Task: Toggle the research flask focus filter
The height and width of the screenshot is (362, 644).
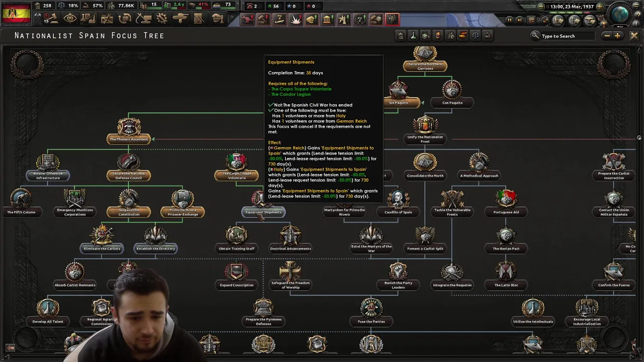Action: [413, 35]
